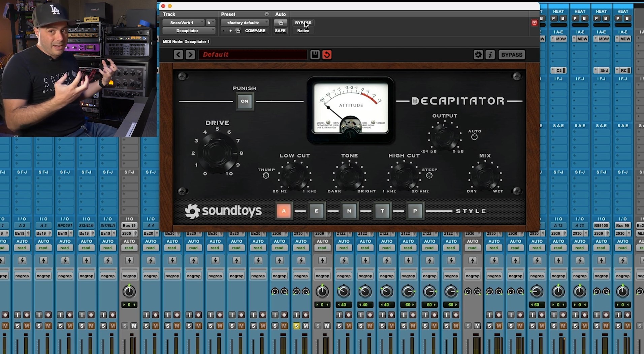Open the SnareVerb 1 track selector

184,23
